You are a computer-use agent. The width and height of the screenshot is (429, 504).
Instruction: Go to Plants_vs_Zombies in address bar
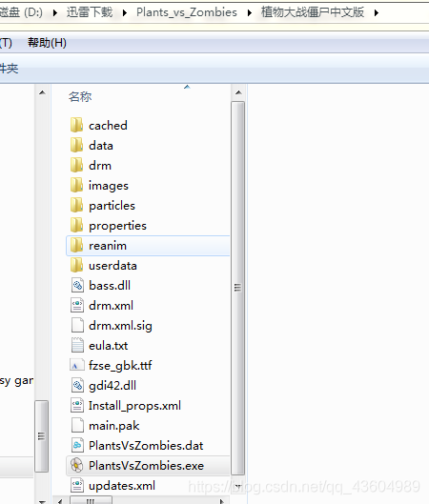pyautogui.click(x=187, y=12)
